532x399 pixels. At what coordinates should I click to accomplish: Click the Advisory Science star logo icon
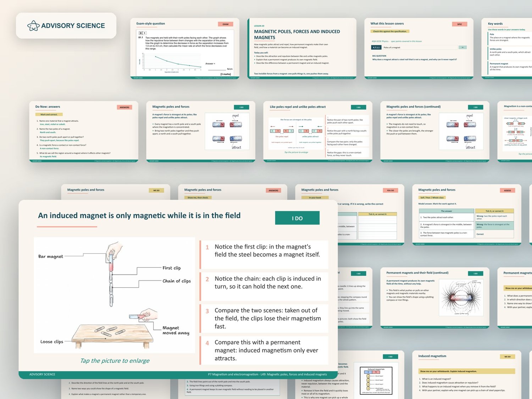33,26
